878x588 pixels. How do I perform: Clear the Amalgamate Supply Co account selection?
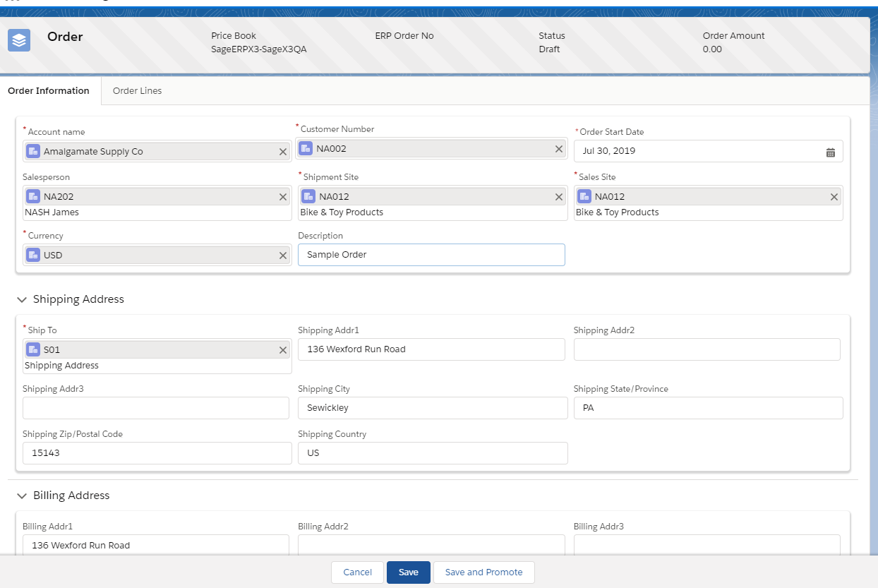coord(283,152)
